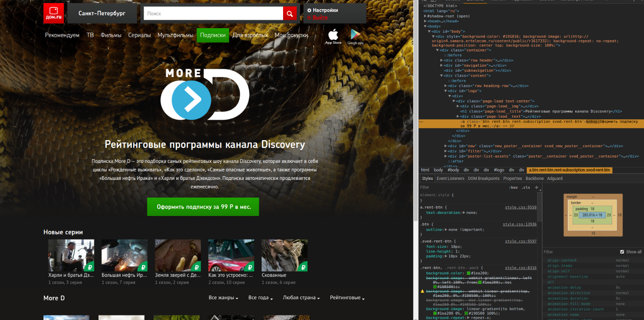This screenshot has width=644, height=320.
Task: Open the Все жанры dropdown
Action: [x=223, y=298]
